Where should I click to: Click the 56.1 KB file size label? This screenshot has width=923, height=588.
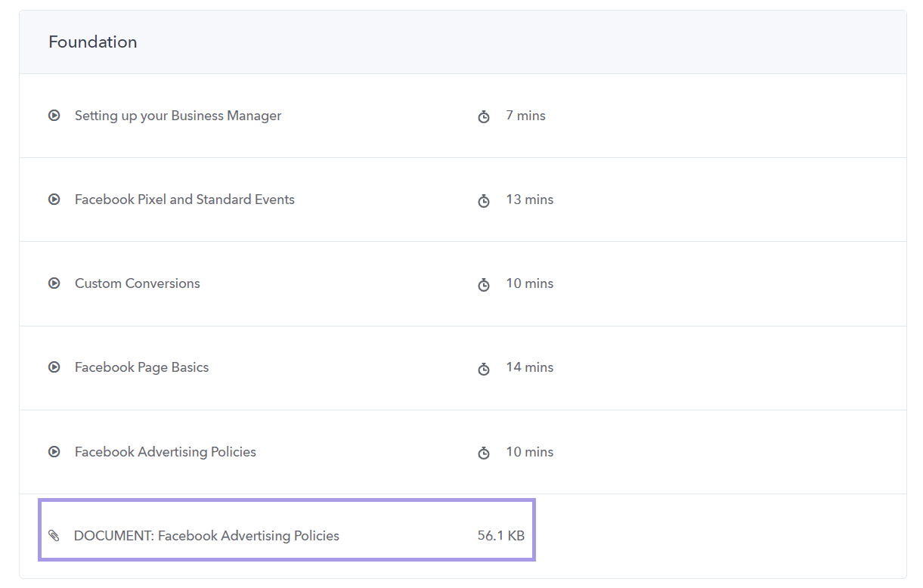coord(500,536)
